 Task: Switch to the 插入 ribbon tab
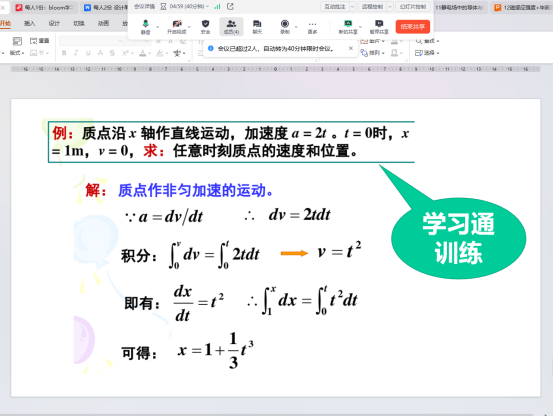[30, 23]
